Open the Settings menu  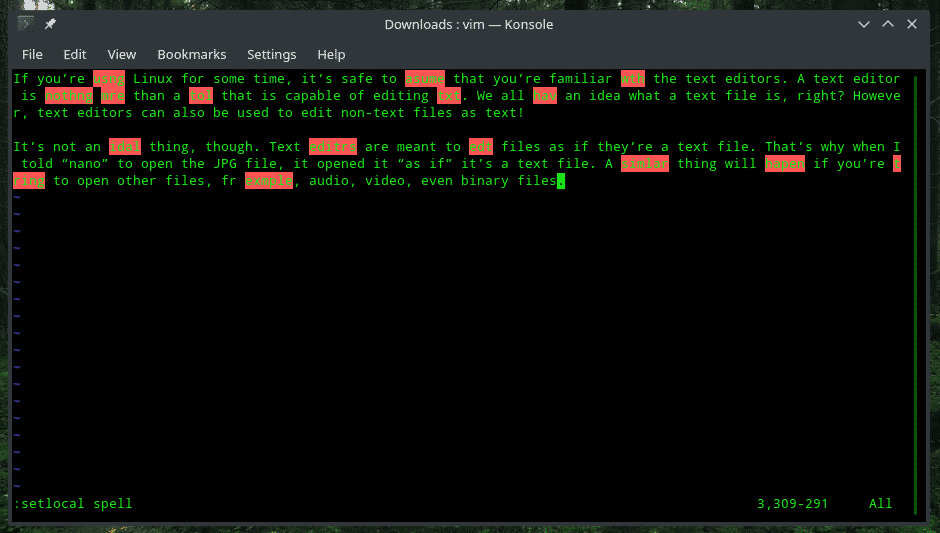point(271,54)
